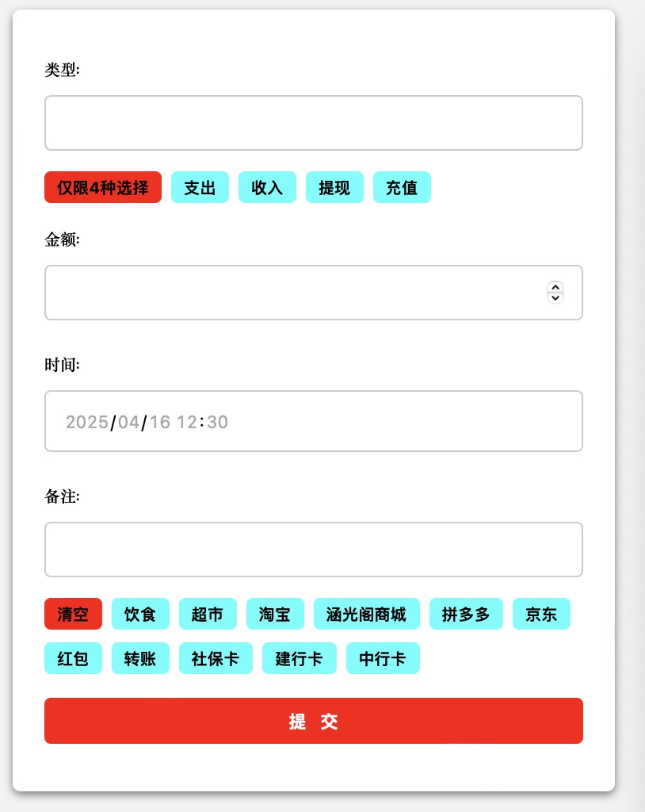The image size is (645, 812).
Task: Click the 类型 text input field
Action: (313, 123)
